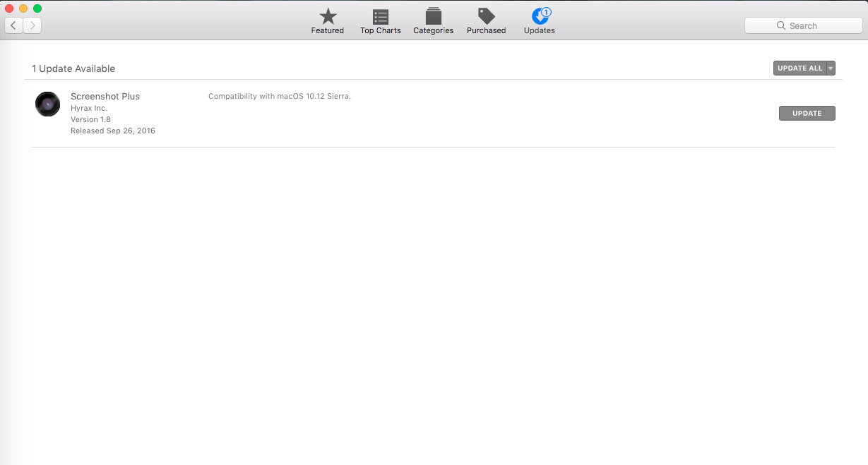The image size is (868, 465).
Task: Open the Updates tab with badge
Action: point(540,21)
